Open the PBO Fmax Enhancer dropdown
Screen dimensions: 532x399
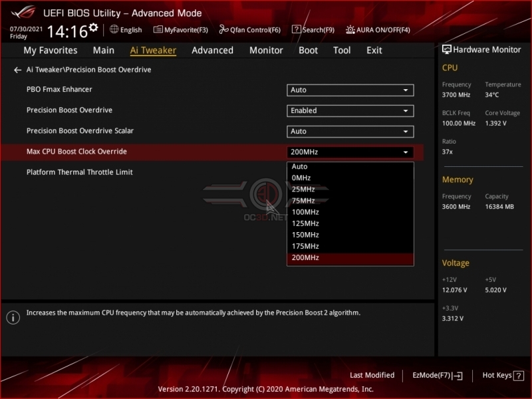pos(350,90)
